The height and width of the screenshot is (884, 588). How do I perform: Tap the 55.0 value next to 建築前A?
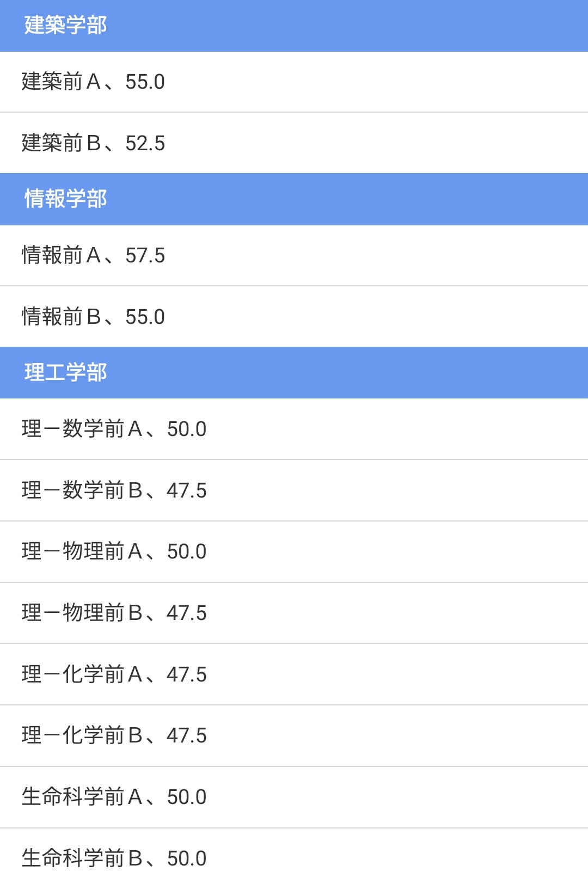(x=145, y=82)
